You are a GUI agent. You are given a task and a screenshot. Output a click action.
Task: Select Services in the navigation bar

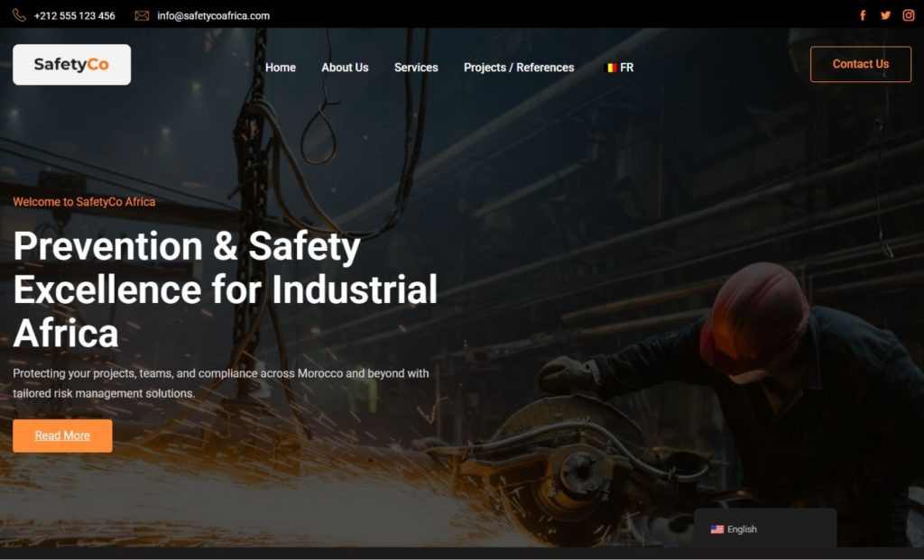coord(416,68)
